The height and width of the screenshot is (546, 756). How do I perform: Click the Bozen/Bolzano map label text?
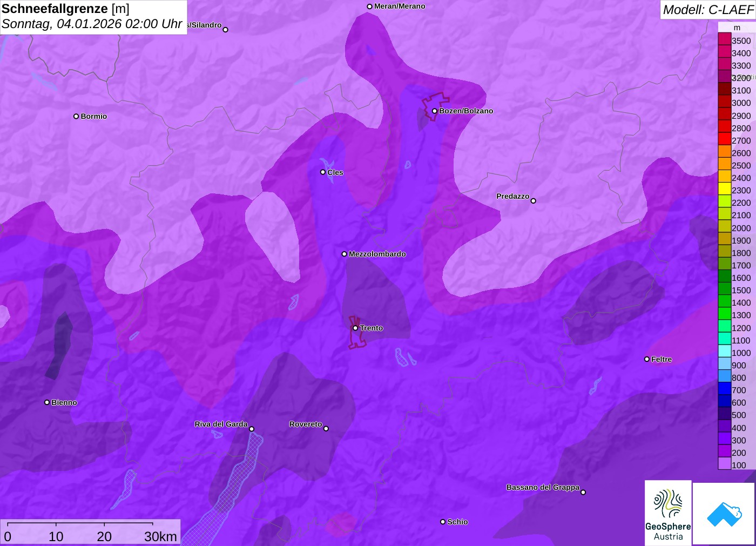coord(466,111)
